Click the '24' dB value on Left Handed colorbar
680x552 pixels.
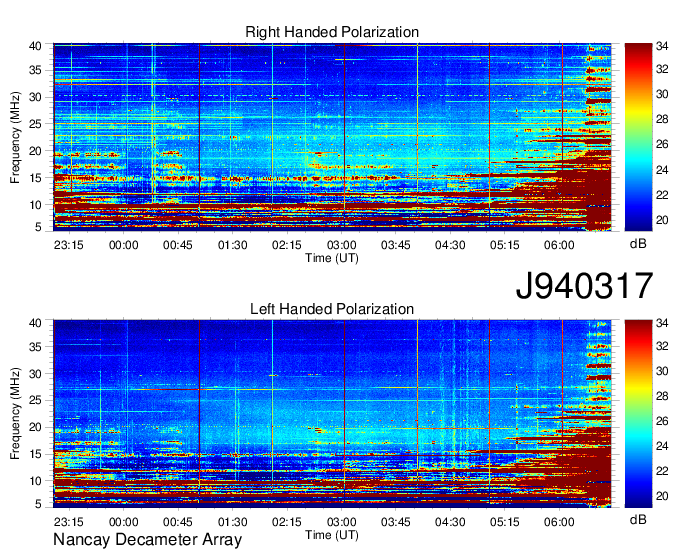tap(662, 446)
